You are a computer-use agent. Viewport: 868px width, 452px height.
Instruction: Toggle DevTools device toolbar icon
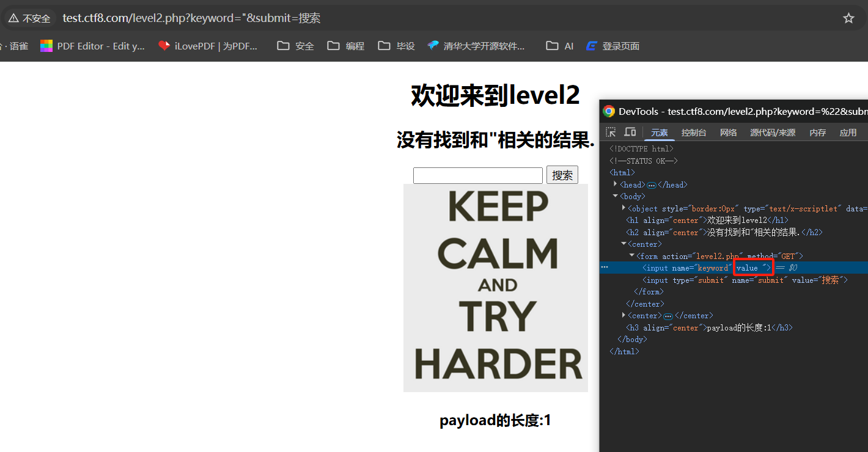630,133
